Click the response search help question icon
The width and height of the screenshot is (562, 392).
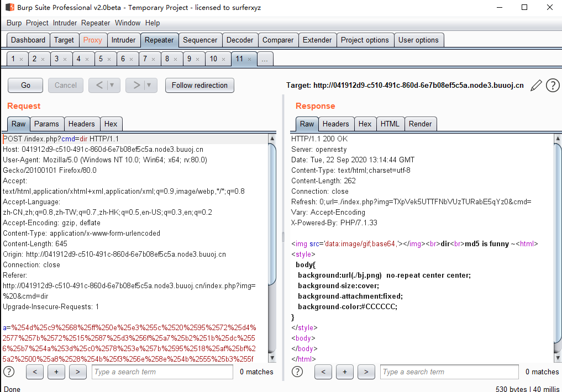[x=297, y=372]
